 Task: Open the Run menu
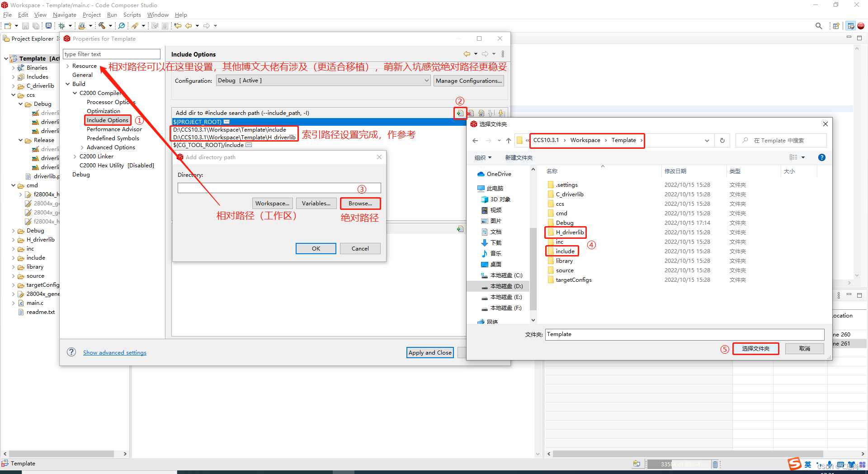112,15
